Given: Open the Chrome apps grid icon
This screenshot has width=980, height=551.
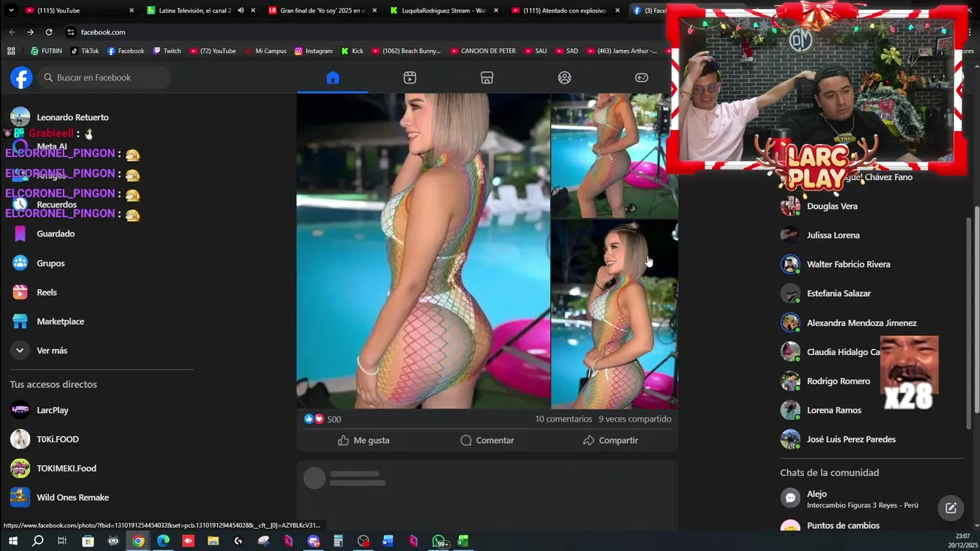Looking at the screenshot, I should point(11,51).
